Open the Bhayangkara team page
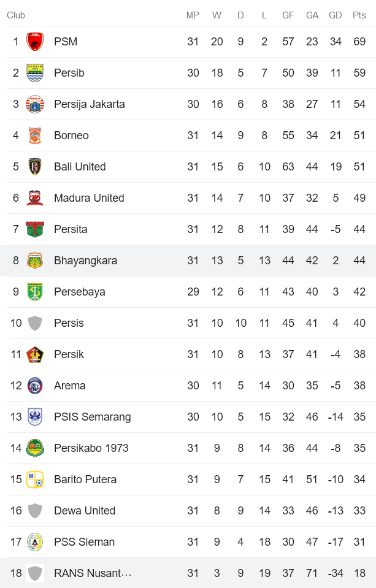Viewport: 376px width, 588px height. click(x=85, y=261)
